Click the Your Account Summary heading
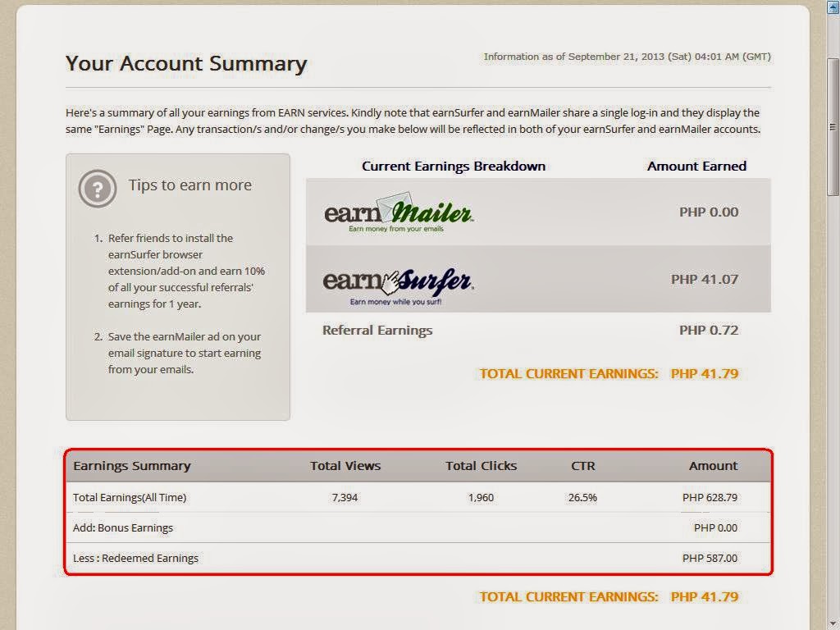The image size is (840, 630). 185,63
